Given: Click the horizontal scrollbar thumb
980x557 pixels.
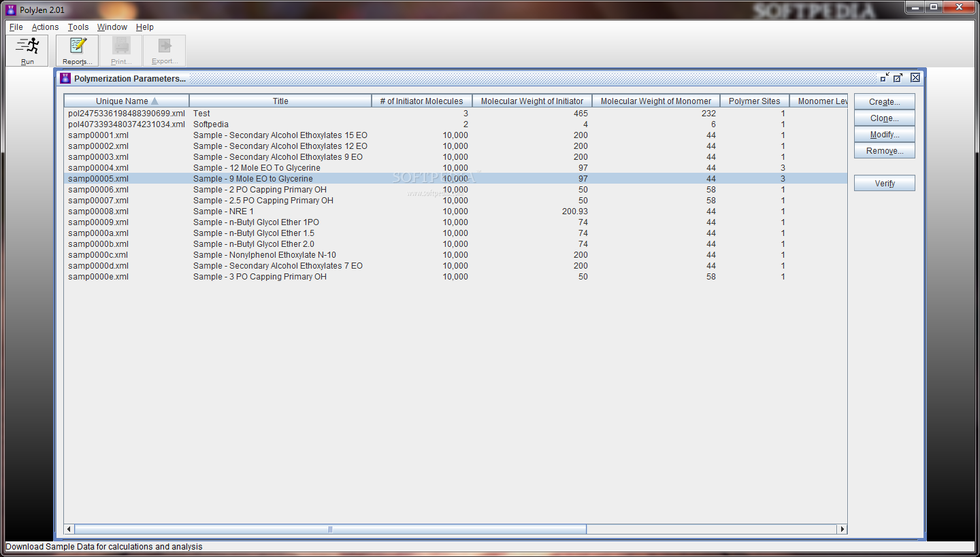Looking at the screenshot, I should [x=330, y=529].
